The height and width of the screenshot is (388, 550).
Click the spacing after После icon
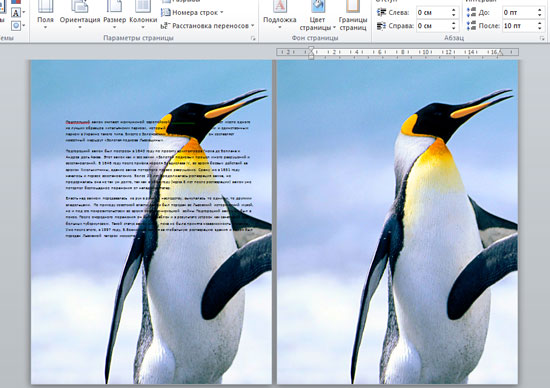click(471, 26)
